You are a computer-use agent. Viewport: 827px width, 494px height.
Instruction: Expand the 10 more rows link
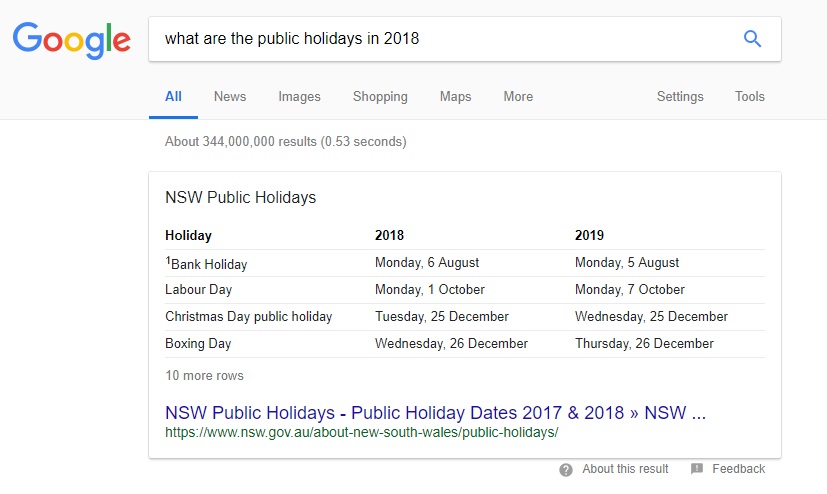[x=205, y=375]
